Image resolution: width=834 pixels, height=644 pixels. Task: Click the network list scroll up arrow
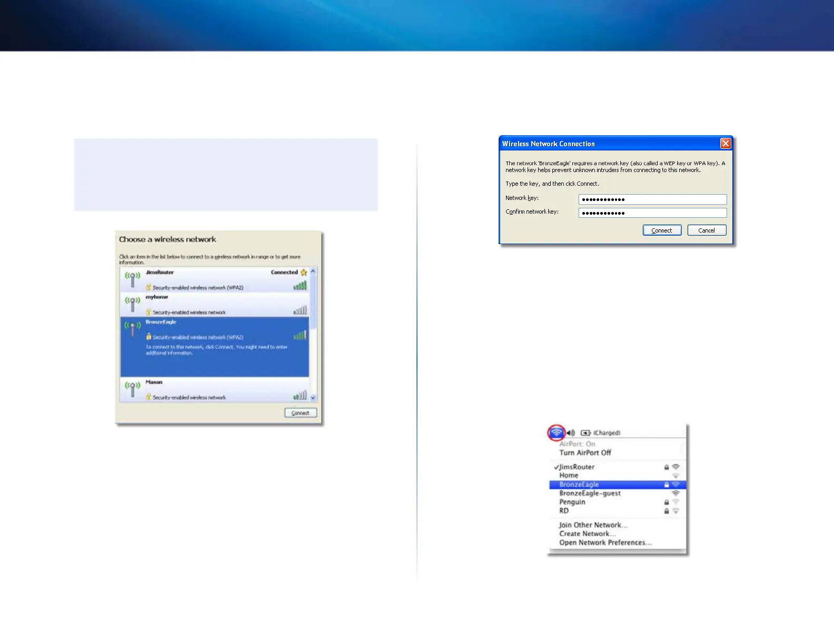click(313, 271)
